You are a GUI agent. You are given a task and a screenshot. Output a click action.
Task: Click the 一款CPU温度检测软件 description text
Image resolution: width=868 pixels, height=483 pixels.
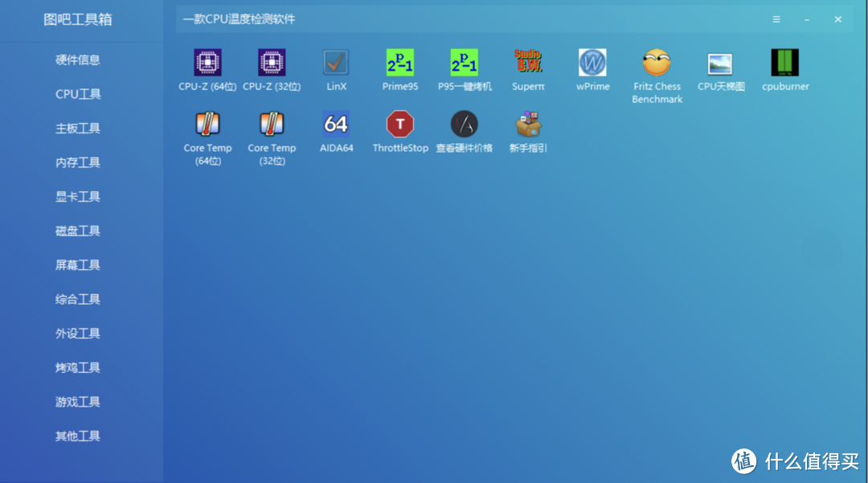(x=240, y=19)
